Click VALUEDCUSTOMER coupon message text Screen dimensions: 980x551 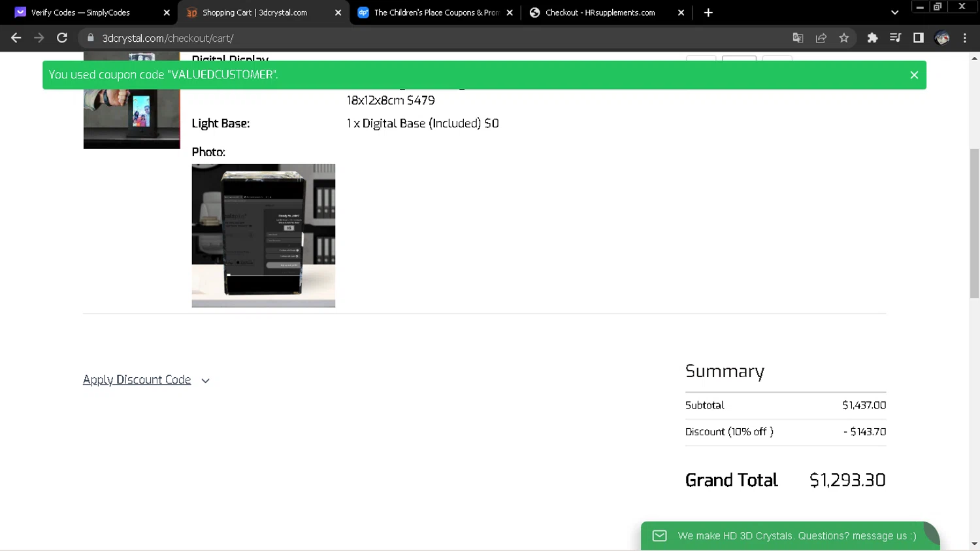163,75
